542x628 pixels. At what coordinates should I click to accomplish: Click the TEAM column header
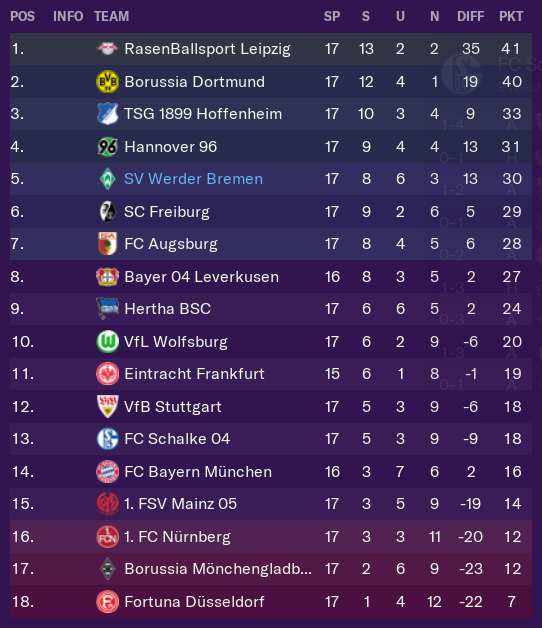click(x=111, y=16)
